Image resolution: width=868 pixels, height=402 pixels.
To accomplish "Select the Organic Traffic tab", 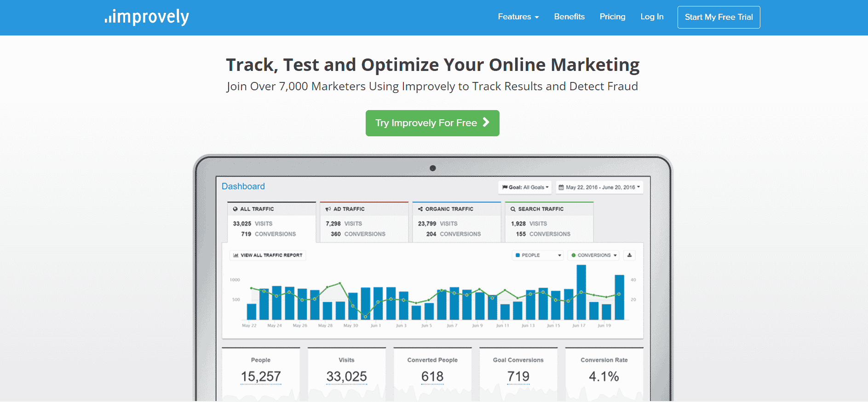I will (x=457, y=222).
